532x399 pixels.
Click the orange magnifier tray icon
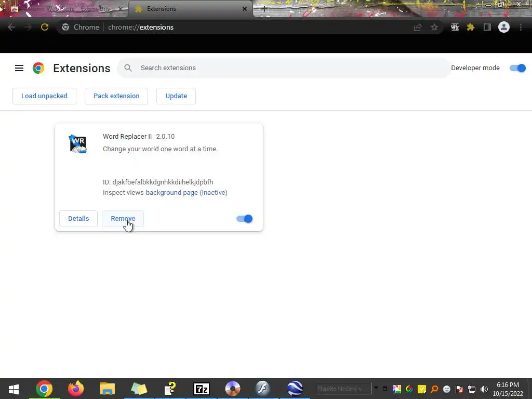point(434,389)
